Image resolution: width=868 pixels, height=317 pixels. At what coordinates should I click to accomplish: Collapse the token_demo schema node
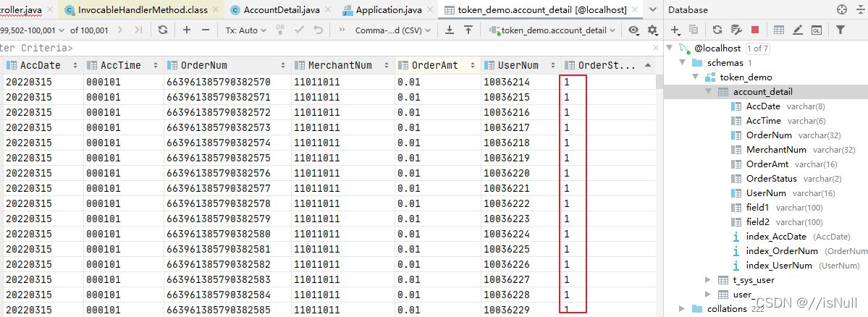[x=696, y=77]
